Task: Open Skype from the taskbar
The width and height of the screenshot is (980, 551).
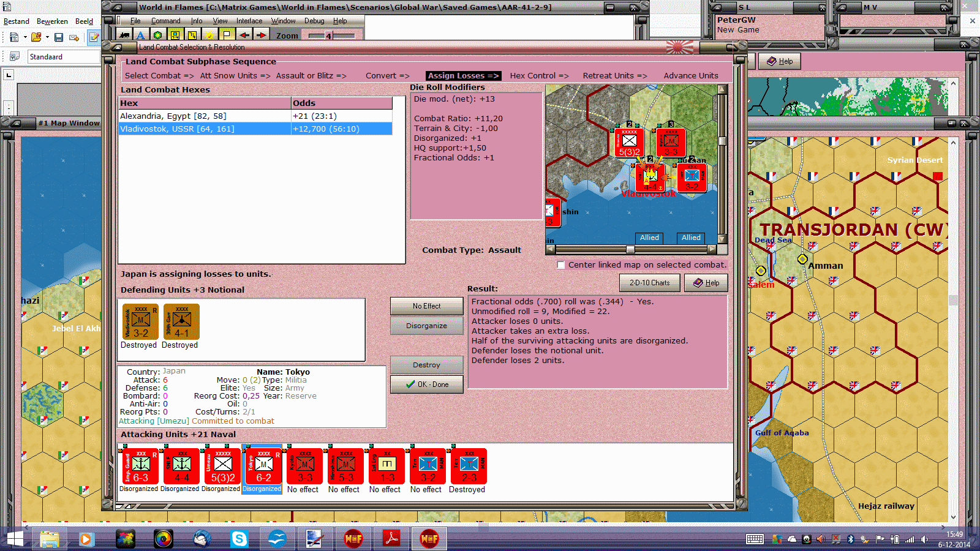Action: pos(239,539)
